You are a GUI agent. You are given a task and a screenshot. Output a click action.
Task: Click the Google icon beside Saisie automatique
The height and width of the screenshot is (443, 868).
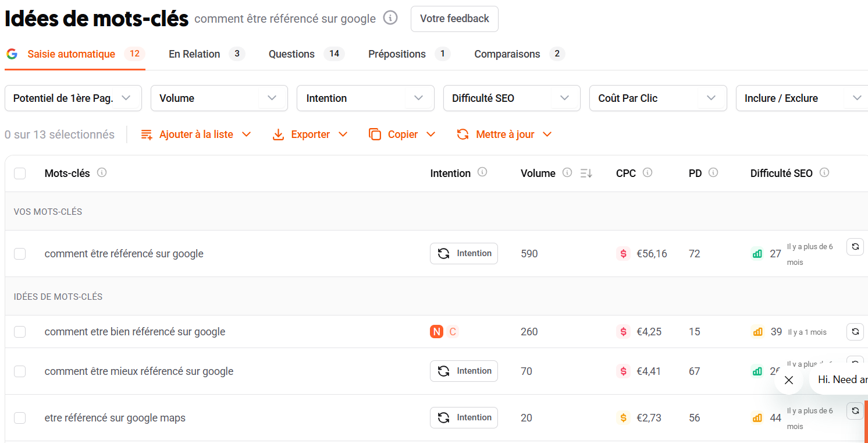[12, 54]
